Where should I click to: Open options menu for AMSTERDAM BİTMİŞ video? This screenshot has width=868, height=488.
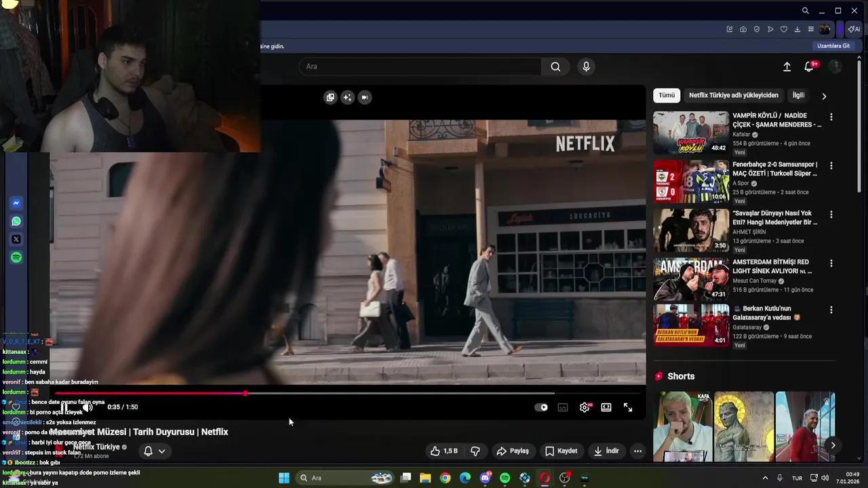831,263
